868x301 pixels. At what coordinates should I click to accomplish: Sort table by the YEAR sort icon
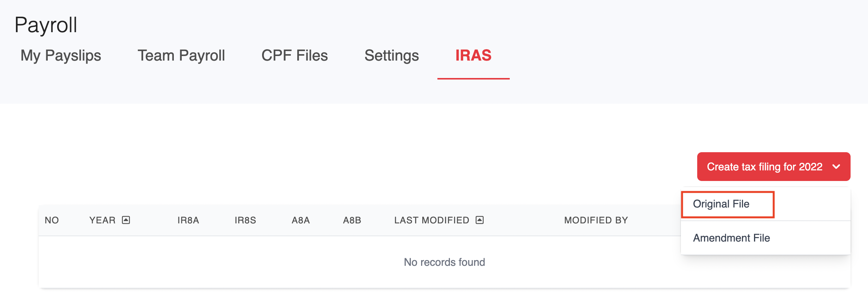coord(126,220)
